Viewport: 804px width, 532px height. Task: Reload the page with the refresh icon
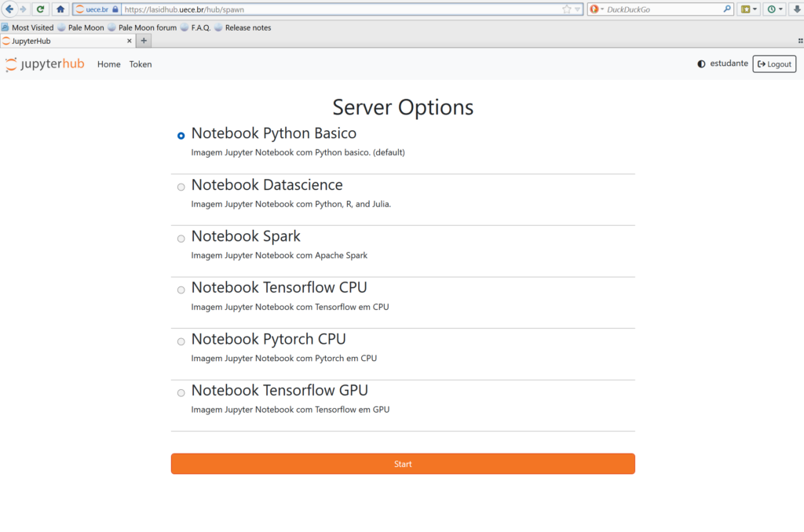[40, 9]
